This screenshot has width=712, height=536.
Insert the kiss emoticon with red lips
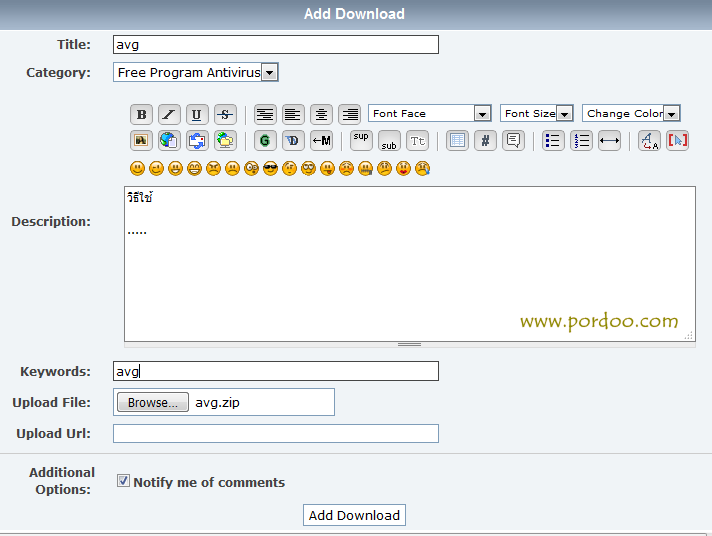tap(403, 169)
